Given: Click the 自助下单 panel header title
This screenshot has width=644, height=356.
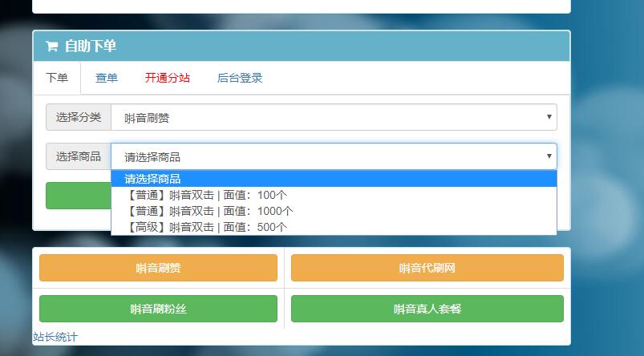Looking at the screenshot, I should 90,47.
